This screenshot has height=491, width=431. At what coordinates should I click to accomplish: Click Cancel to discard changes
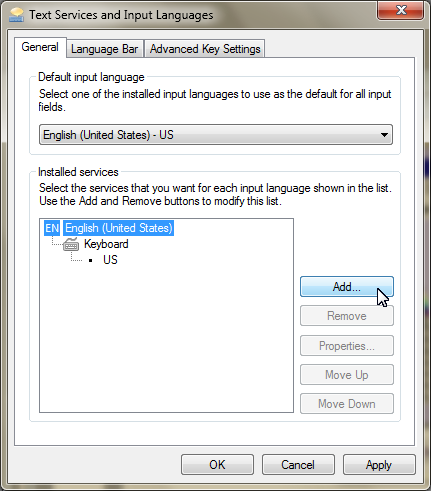298,465
